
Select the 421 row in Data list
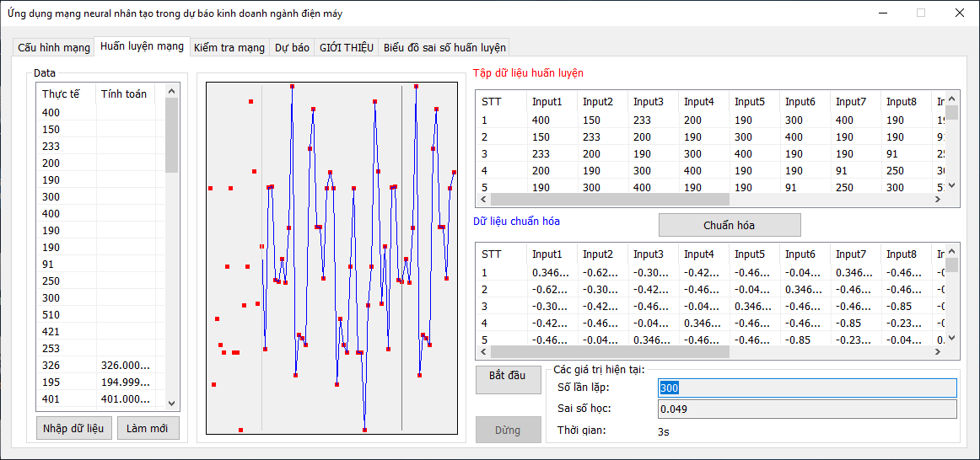click(x=100, y=331)
